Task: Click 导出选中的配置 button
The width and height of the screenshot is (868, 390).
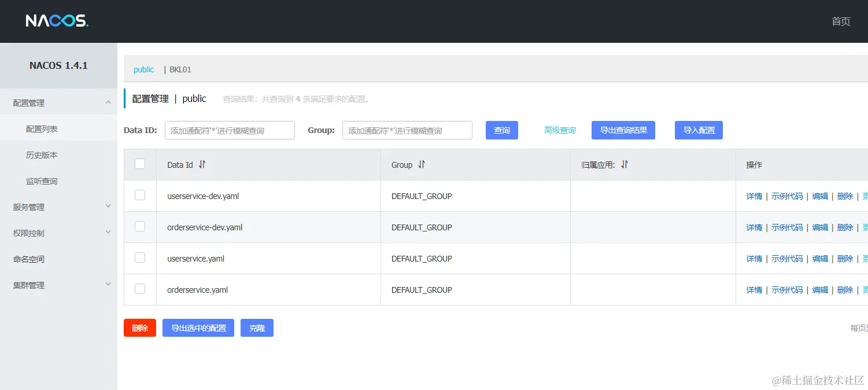Action: point(198,328)
